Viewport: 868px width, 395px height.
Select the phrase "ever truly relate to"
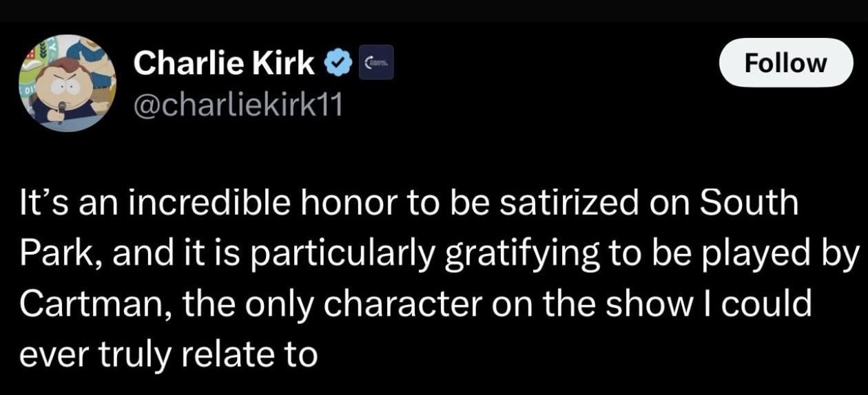click(x=168, y=356)
